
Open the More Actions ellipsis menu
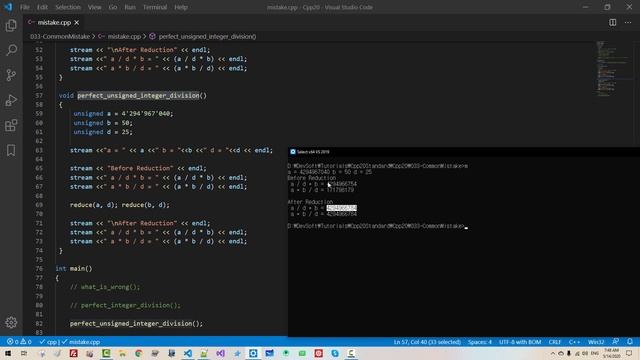628,22
